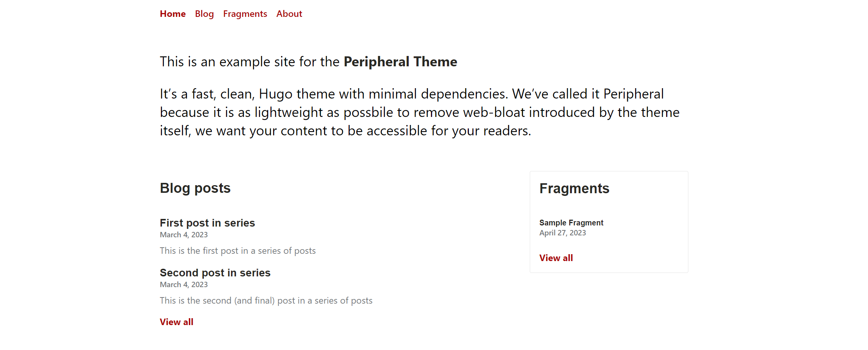Click the March 4, 2023 date under the second post

click(183, 284)
